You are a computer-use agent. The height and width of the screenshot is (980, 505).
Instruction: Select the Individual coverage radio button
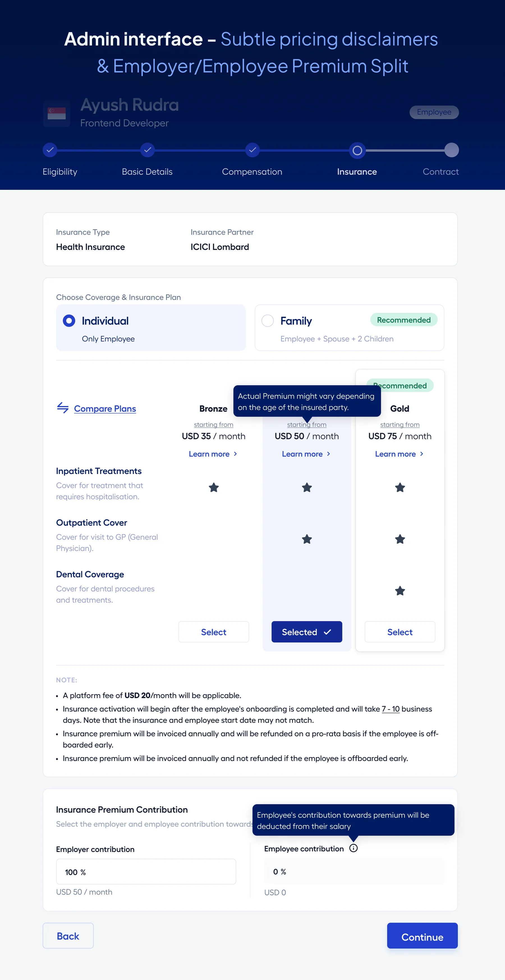point(69,321)
